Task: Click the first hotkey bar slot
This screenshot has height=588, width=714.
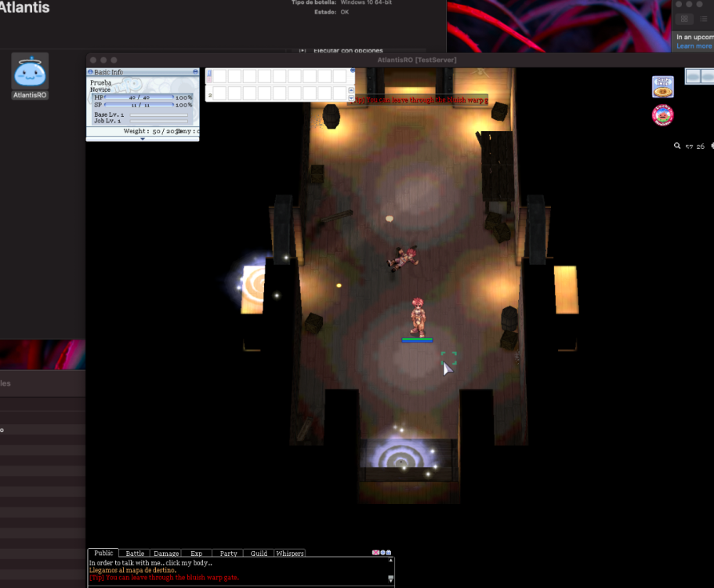Action: tap(220, 76)
